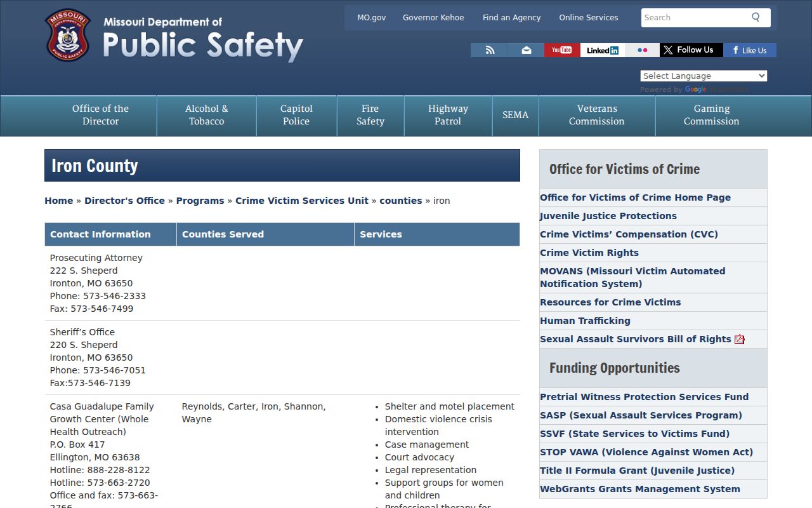The image size is (812, 508).
Task: Go to Crime Victim Services Unit breadcrumb
Action: pos(301,201)
